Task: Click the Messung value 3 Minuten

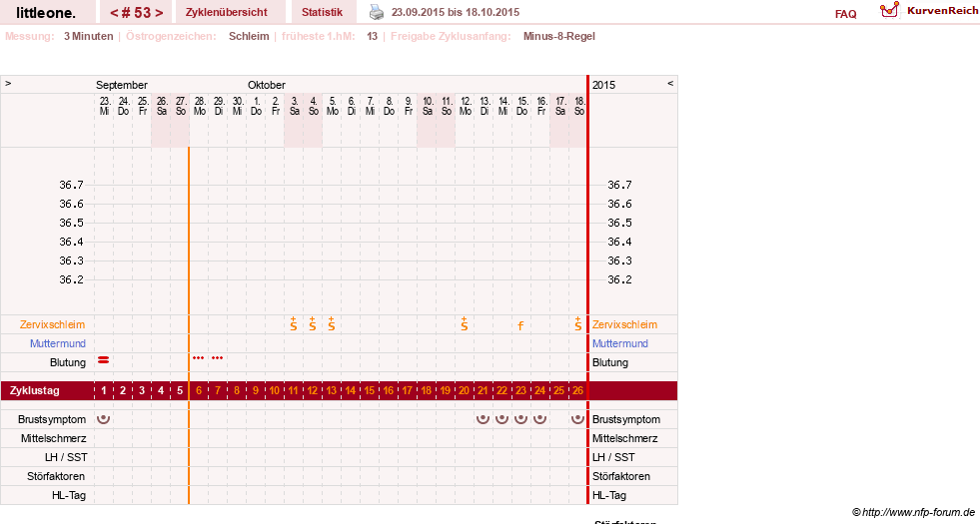Action: [88, 36]
